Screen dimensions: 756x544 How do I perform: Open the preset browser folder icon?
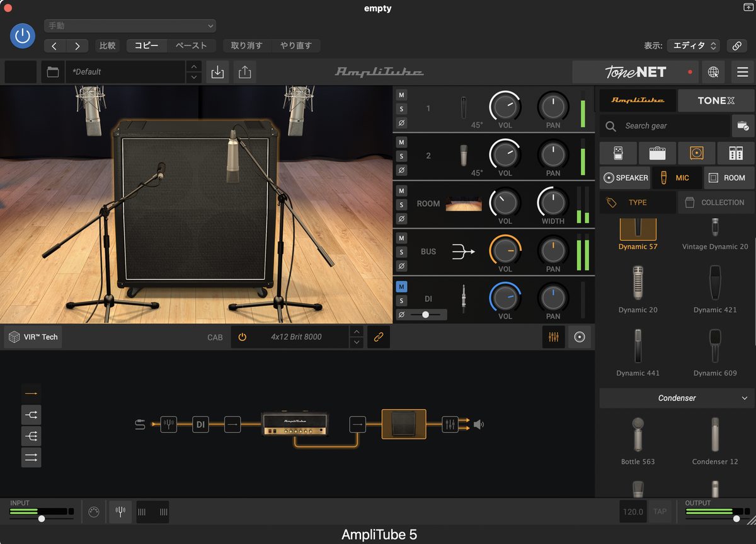pos(53,72)
